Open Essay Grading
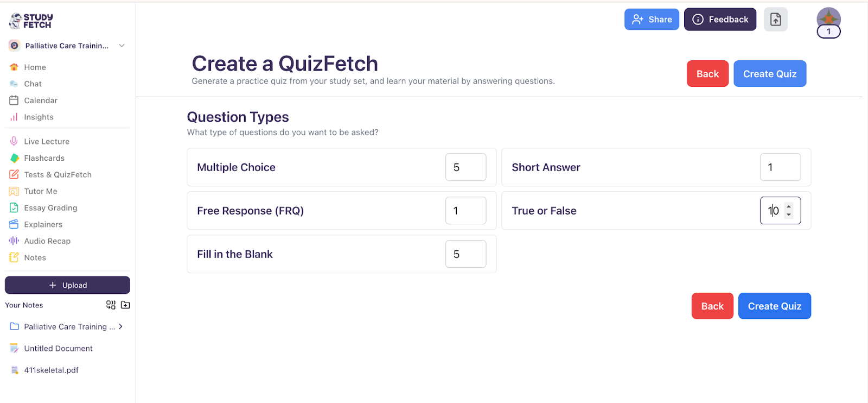 click(x=50, y=207)
